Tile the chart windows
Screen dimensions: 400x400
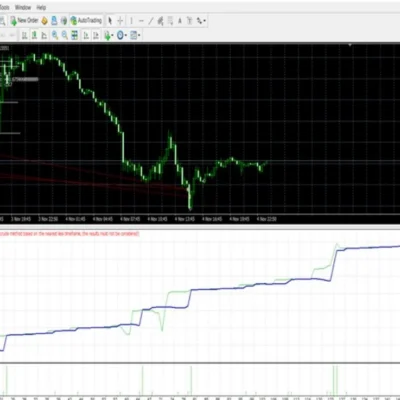[x=75, y=35]
